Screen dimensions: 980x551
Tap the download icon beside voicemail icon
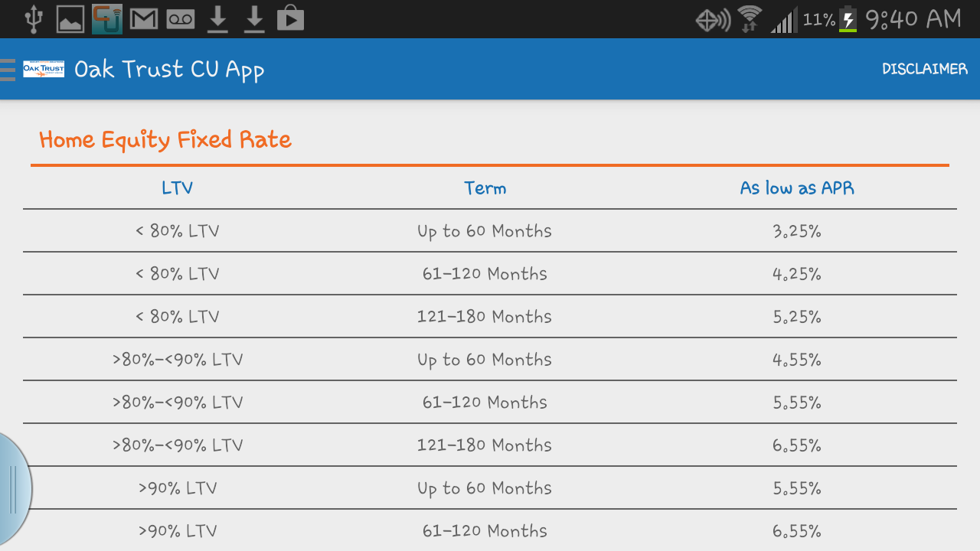click(x=218, y=19)
